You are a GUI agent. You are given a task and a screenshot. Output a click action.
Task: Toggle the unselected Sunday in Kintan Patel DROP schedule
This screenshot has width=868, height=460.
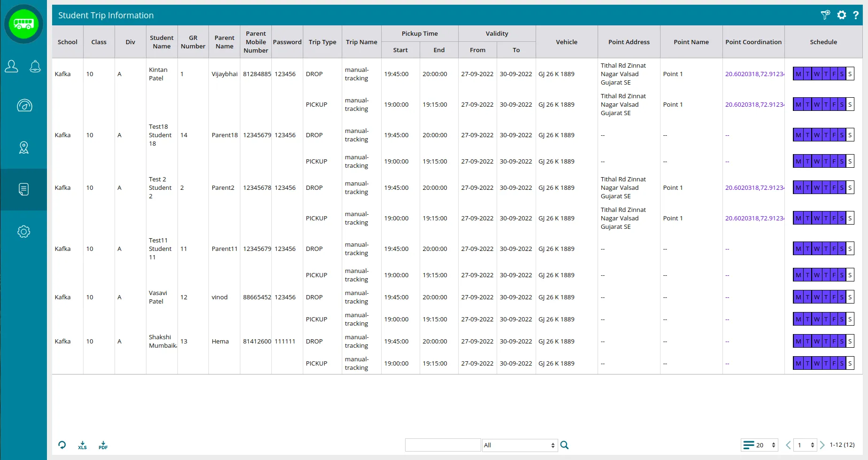coord(850,74)
